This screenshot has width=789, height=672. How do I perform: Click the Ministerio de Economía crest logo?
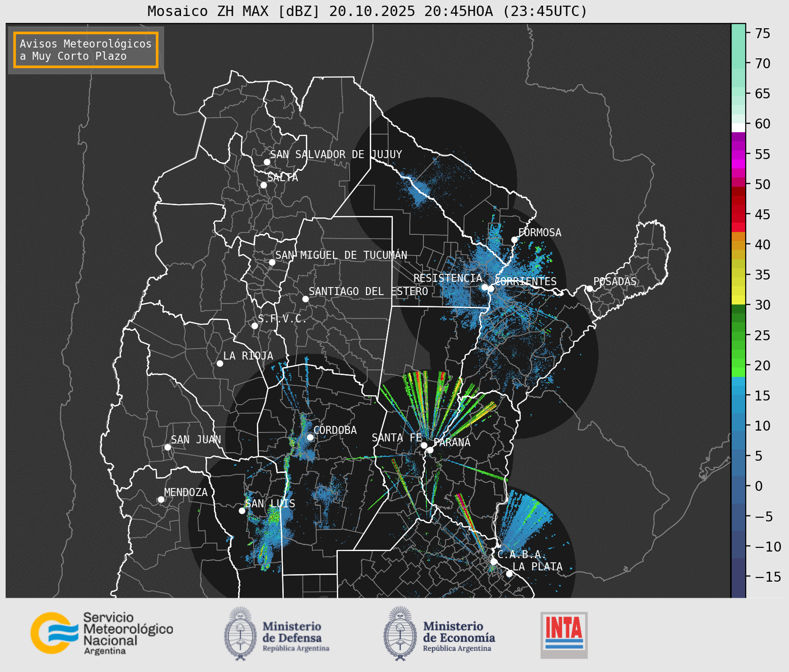[400, 633]
